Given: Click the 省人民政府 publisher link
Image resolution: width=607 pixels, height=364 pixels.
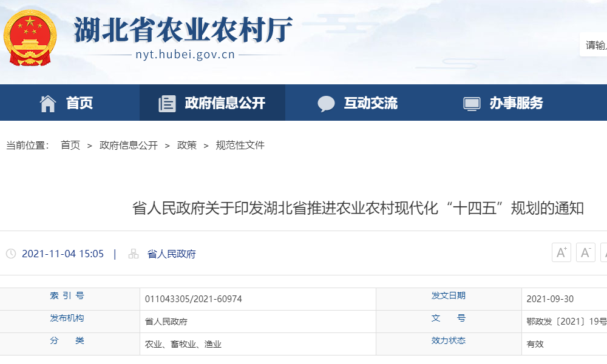Looking at the screenshot, I should click(x=172, y=254).
